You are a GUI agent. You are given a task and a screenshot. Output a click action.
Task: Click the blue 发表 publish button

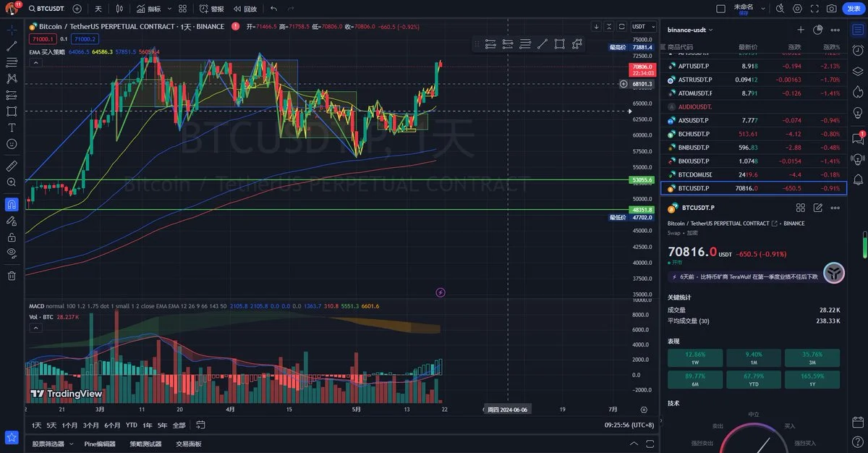tap(854, 9)
